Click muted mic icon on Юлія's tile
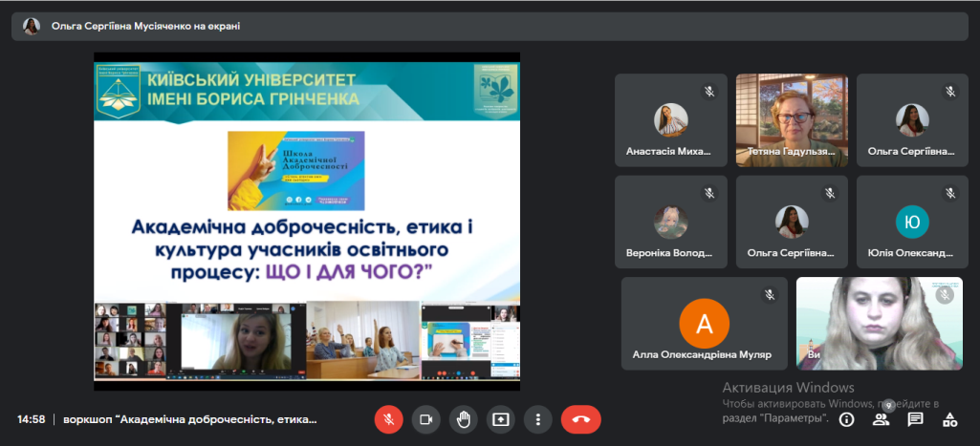 pos(949,193)
